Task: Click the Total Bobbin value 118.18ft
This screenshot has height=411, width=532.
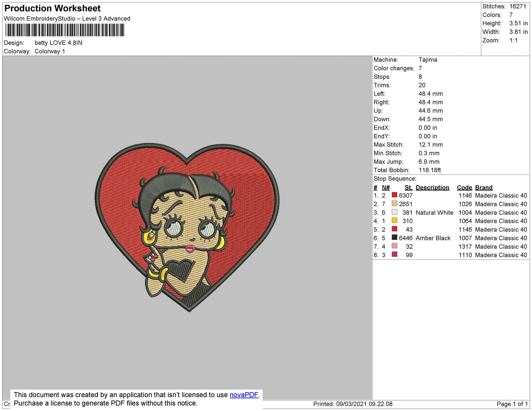Action: 430,170
